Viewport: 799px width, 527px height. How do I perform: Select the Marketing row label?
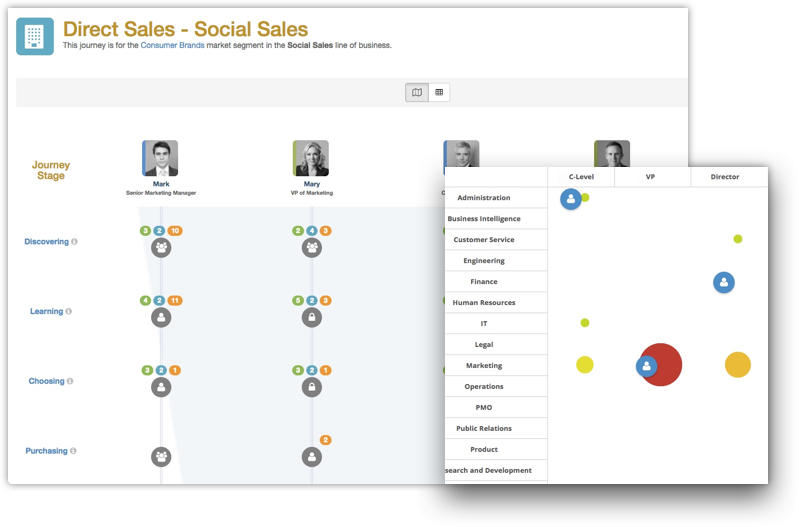click(484, 365)
